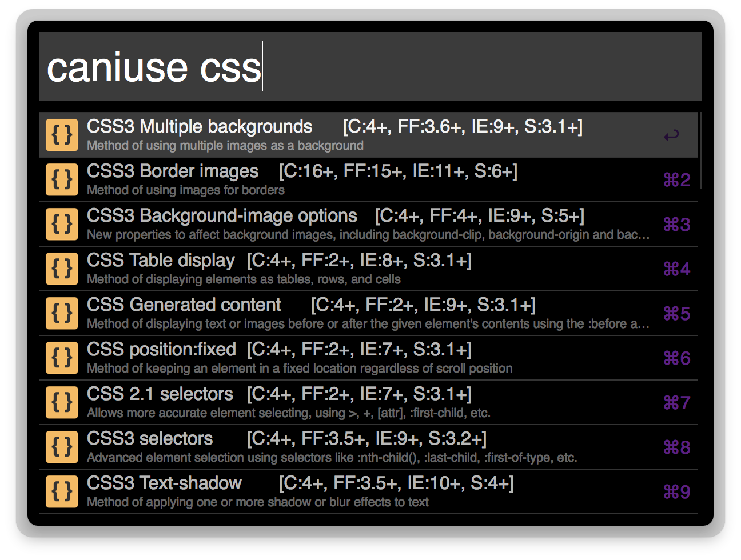
Task: Click the braces icon beside CSS Generated content
Action: [x=62, y=313]
